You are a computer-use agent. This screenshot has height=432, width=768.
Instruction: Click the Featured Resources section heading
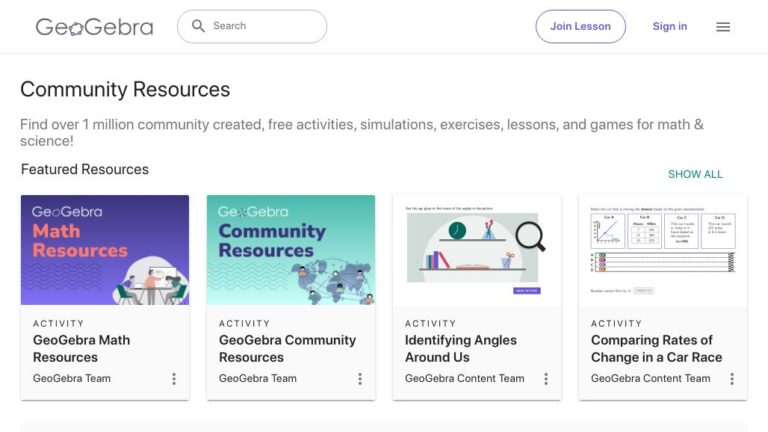coord(85,169)
